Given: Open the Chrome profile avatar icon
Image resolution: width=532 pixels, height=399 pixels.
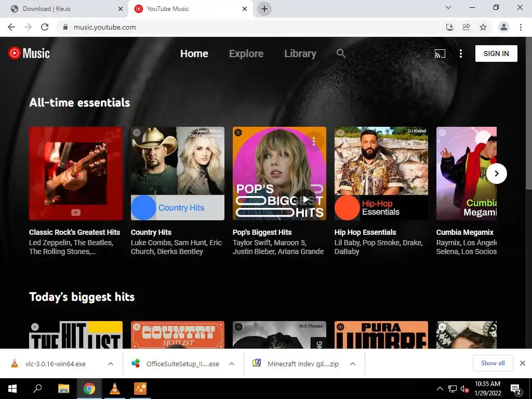Looking at the screenshot, I should point(504,27).
